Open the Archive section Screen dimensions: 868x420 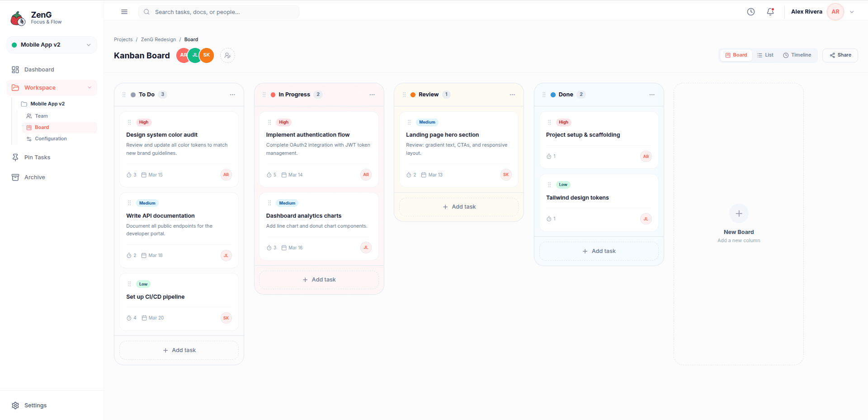pyautogui.click(x=34, y=177)
